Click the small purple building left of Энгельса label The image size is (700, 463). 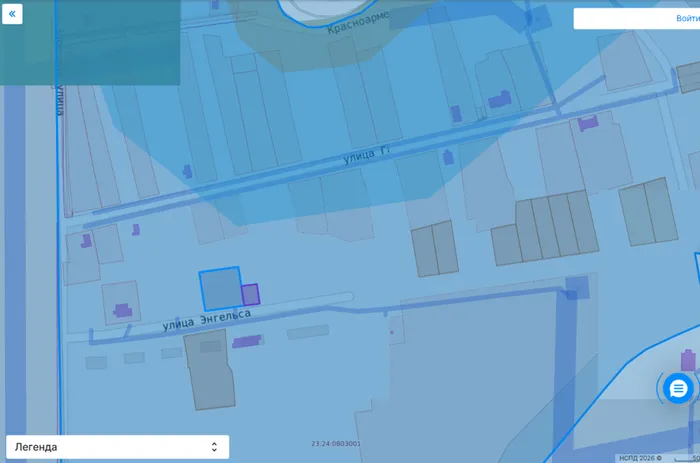tap(124, 310)
